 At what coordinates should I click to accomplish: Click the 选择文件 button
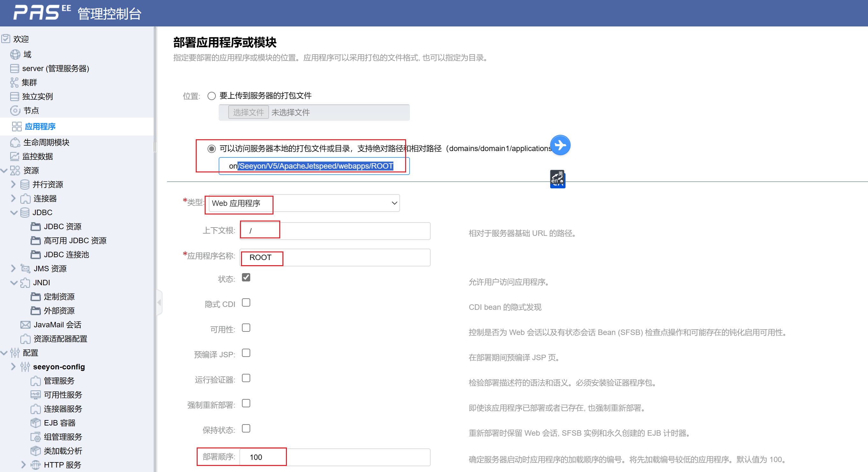pos(248,112)
